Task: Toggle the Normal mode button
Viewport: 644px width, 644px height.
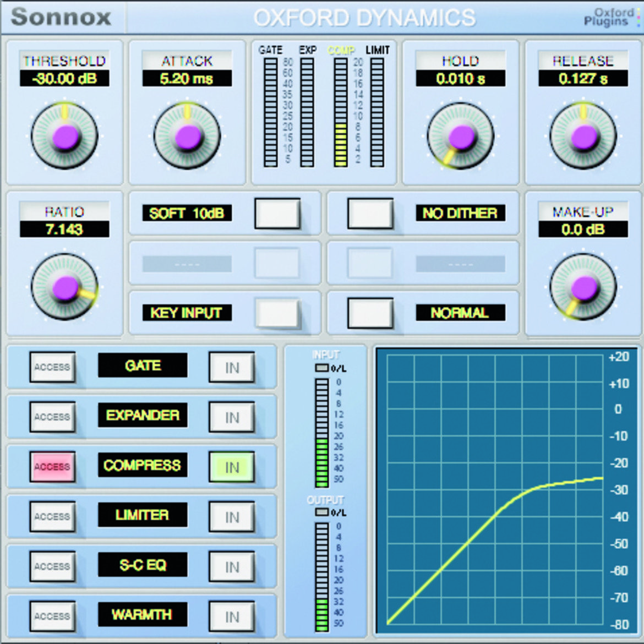Action: tap(370, 313)
